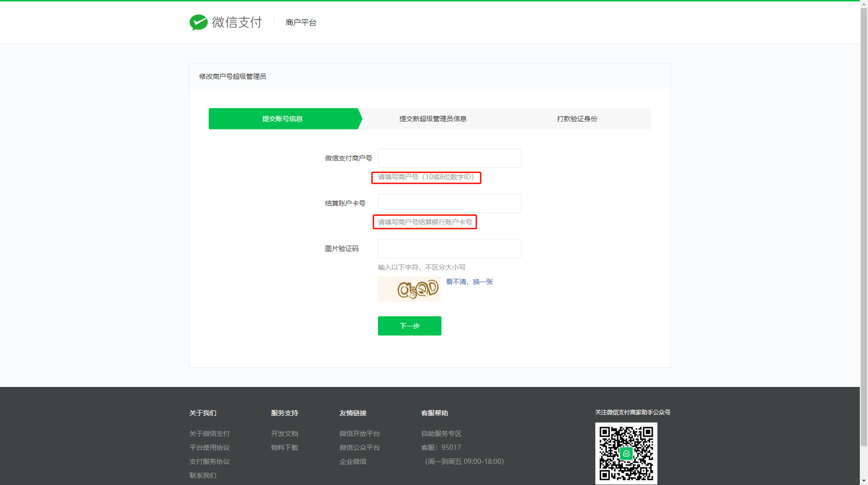This screenshot has height=485, width=868.
Task: Open 企业微信 footer link
Action: click(x=353, y=461)
